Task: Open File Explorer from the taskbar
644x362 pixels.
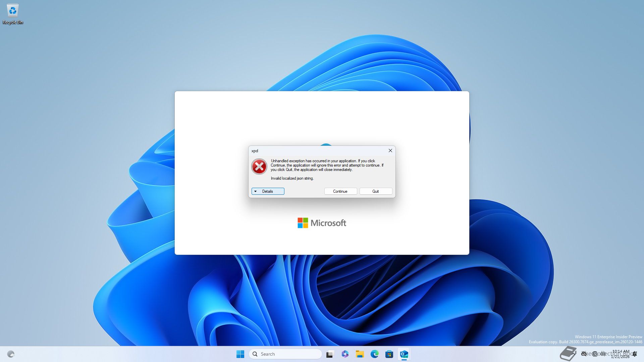Action: [360, 354]
